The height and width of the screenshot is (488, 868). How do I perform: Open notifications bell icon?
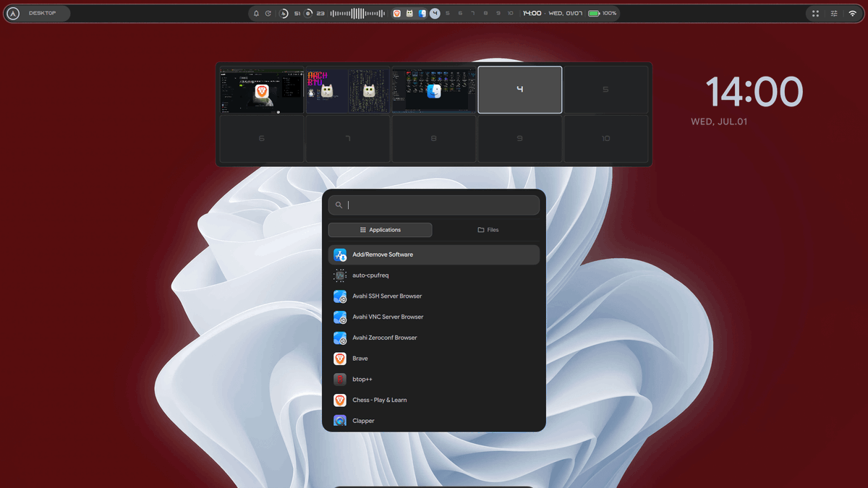click(256, 13)
